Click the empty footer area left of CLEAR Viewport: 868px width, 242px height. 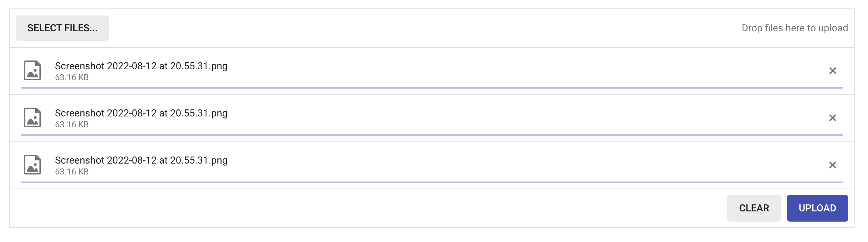(x=352, y=208)
